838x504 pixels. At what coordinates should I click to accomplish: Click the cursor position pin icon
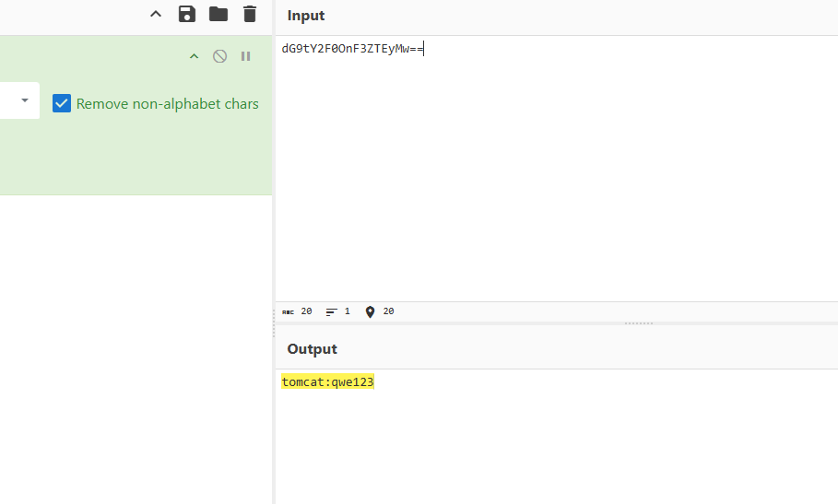pyautogui.click(x=370, y=311)
